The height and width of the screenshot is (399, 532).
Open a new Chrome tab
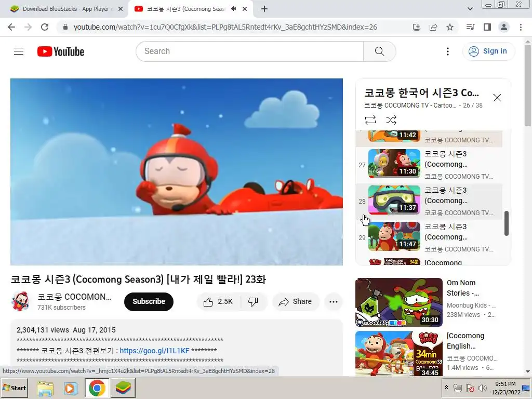coord(264,9)
